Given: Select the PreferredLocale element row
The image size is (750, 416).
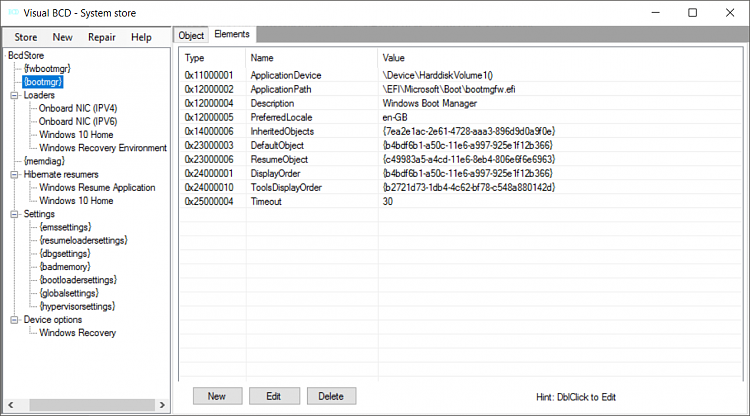Looking at the screenshot, I should point(462,118).
